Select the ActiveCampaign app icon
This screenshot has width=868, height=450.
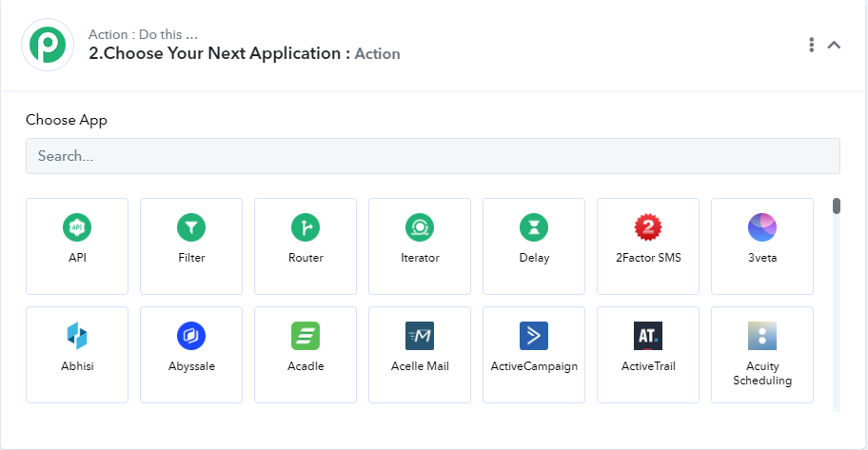tap(534, 336)
